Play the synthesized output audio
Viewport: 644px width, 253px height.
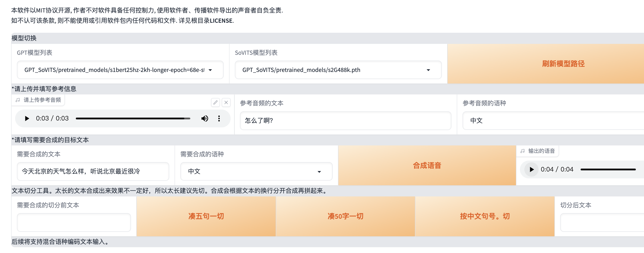[x=531, y=169]
